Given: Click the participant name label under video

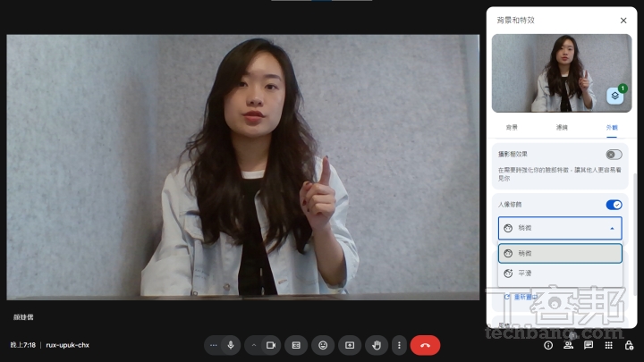Looking at the screenshot, I should coord(23,317).
